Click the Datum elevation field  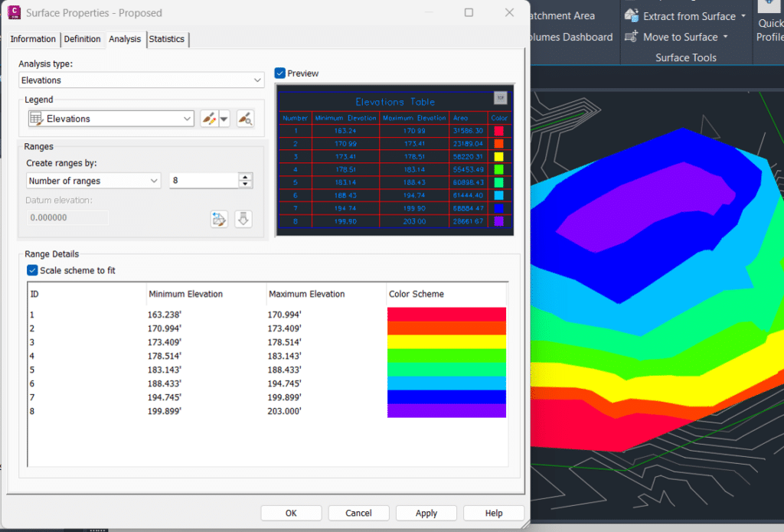[x=67, y=217]
